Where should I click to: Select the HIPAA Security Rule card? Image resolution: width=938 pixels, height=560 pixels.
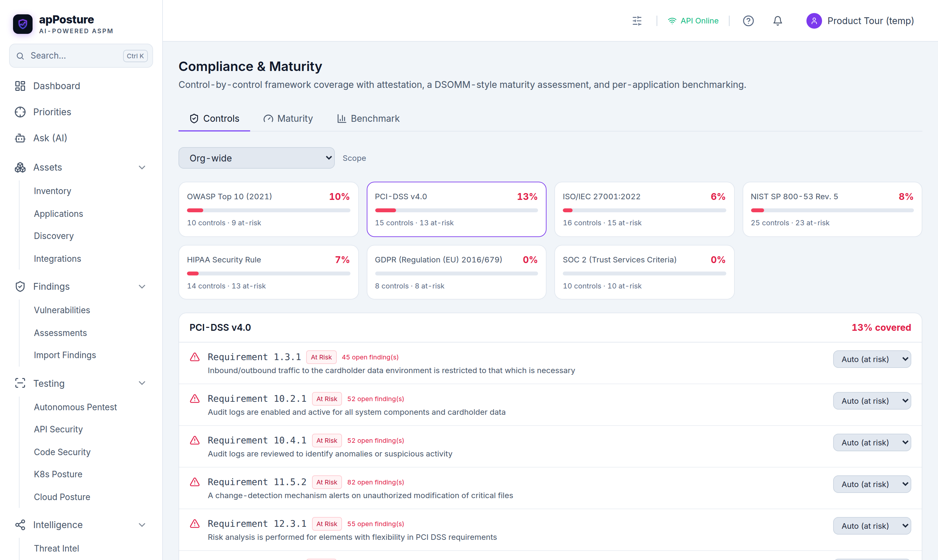[268, 273]
